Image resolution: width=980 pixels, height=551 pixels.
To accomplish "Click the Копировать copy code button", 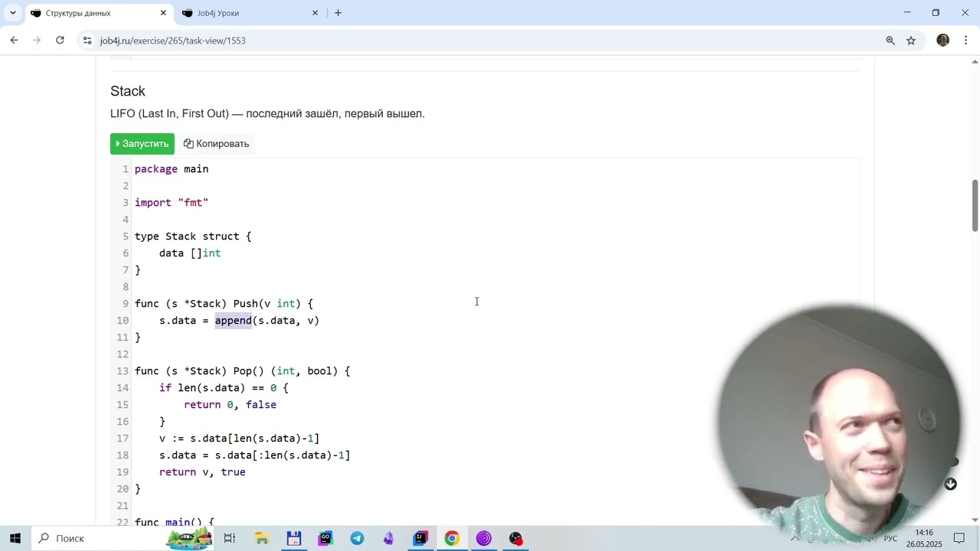I will (x=217, y=144).
